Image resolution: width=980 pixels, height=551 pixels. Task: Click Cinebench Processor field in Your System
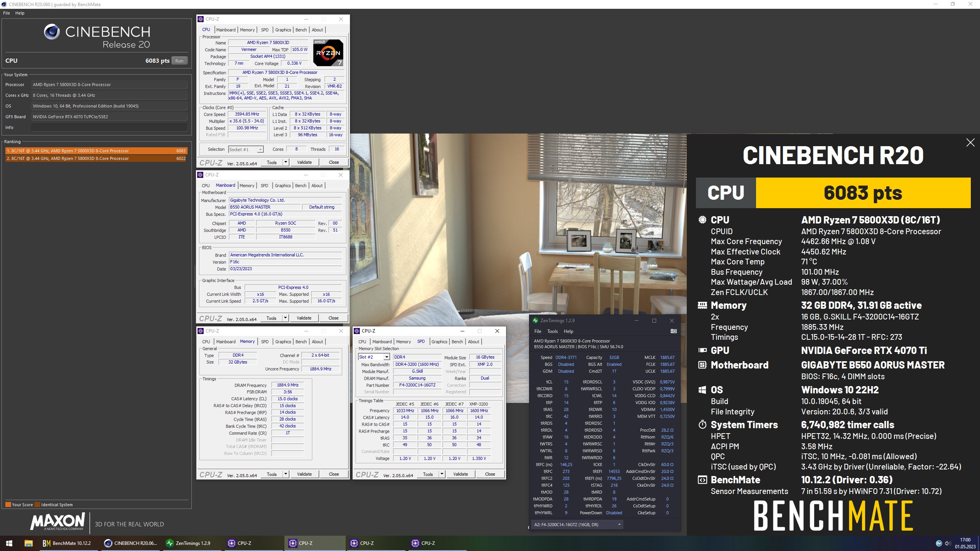coord(109,85)
